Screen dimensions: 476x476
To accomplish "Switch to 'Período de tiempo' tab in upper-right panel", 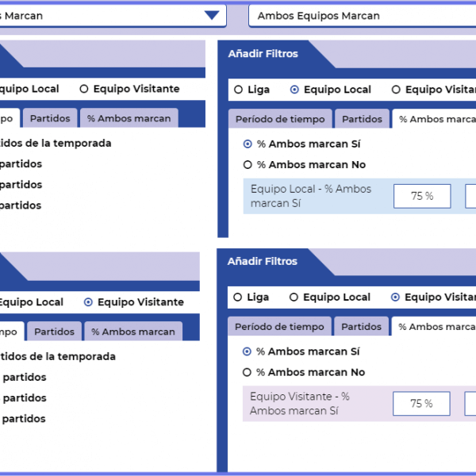I will (x=279, y=119).
